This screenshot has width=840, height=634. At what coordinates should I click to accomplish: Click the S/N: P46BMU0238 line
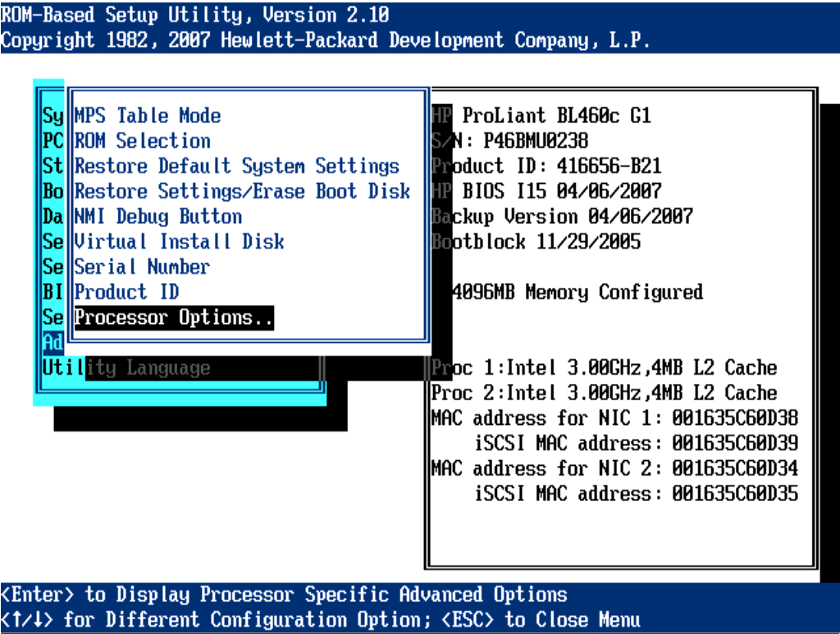(x=510, y=141)
